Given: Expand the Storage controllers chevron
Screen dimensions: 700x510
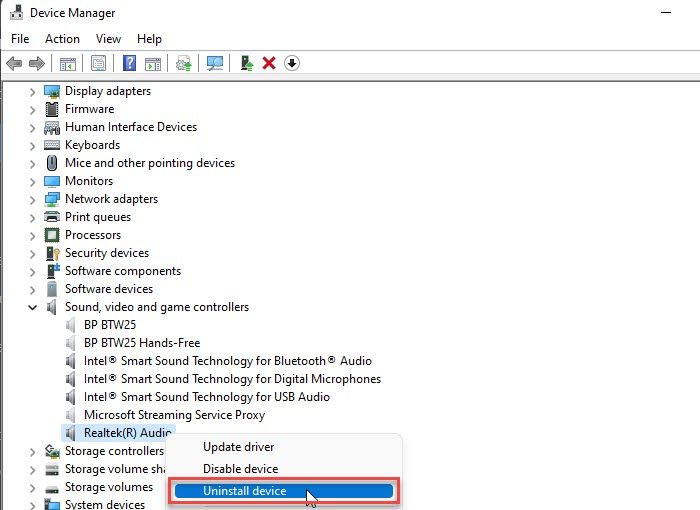Looking at the screenshot, I should 32,452.
